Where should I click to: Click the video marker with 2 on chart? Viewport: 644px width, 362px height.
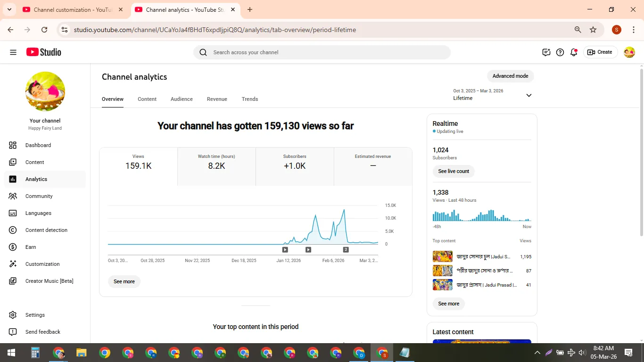point(346,250)
